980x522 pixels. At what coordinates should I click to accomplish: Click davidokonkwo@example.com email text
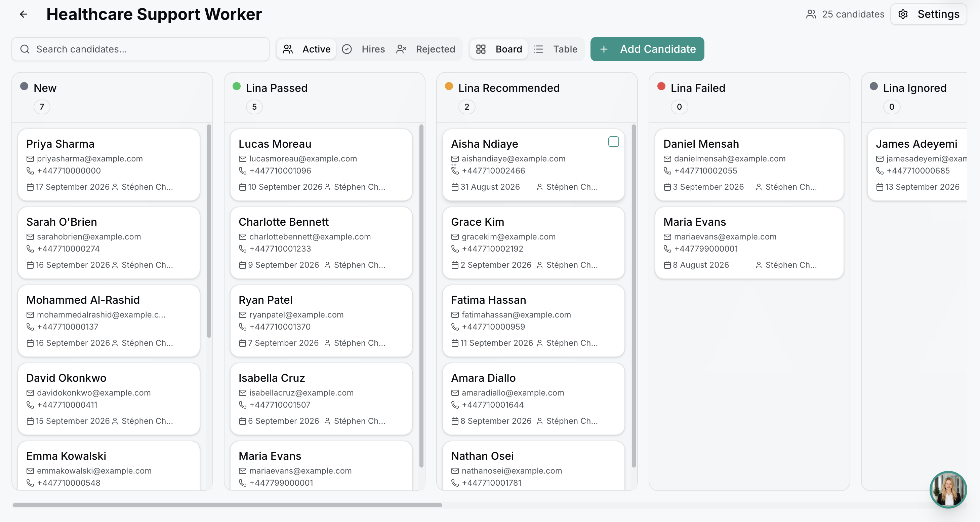click(x=93, y=393)
